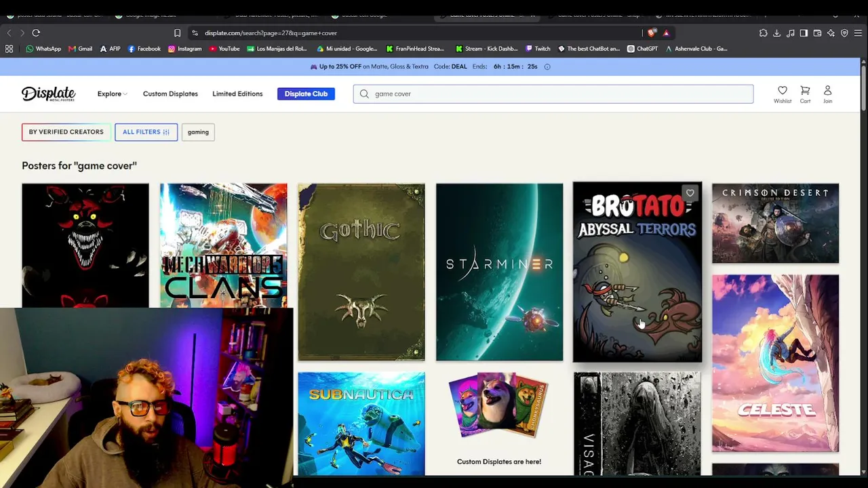Open the ChatGPT bookmark
868x488 pixels.
pos(643,49)
